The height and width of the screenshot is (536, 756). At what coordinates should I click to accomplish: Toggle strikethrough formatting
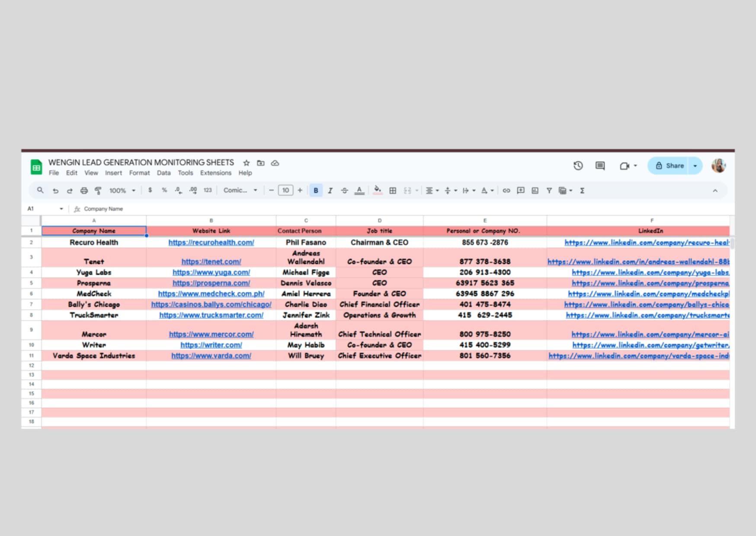344,191
